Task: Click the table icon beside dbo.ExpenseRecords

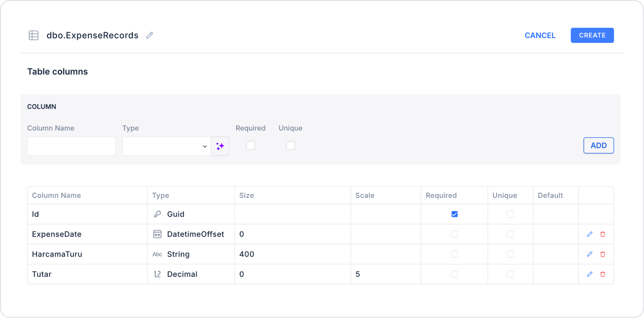Action: (x=34, y=35)
